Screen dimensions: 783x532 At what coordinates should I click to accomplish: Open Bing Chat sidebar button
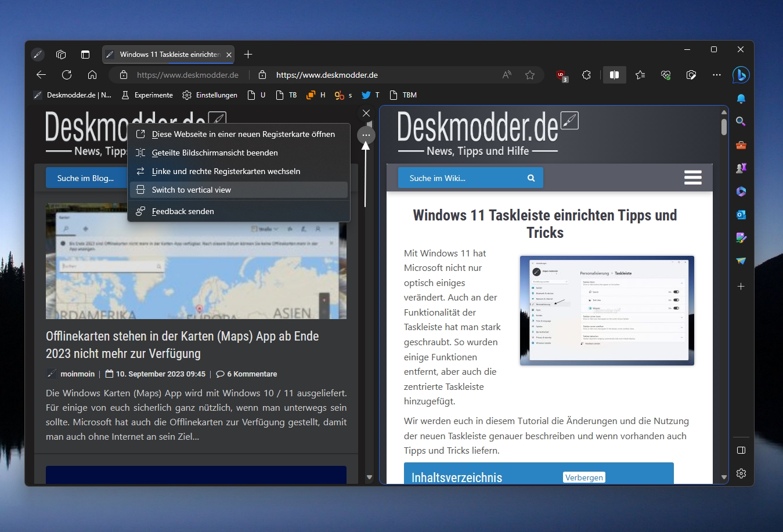coord(741,75)
